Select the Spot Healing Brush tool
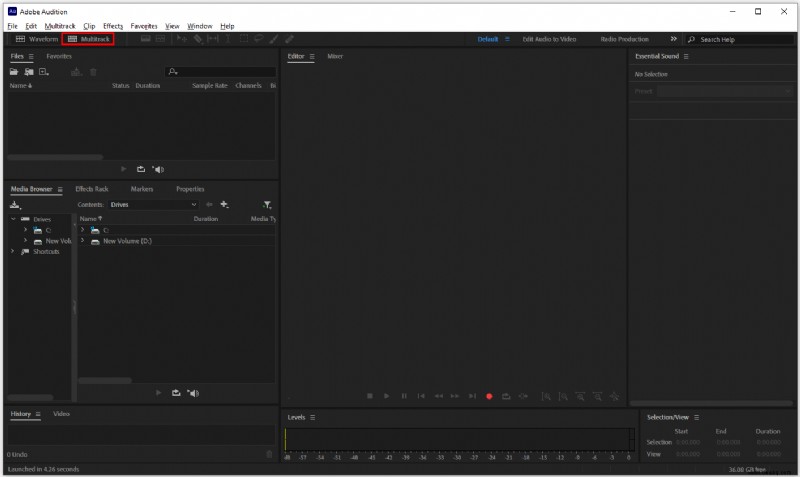Image resolution: width=800 pixels, height=477 pixels. click(x=289, y=39)
